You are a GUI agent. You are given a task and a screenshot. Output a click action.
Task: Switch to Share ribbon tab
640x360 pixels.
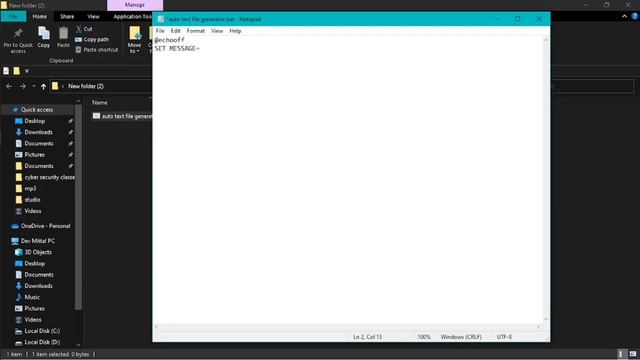pyautogui.click(x=67, y=16)
